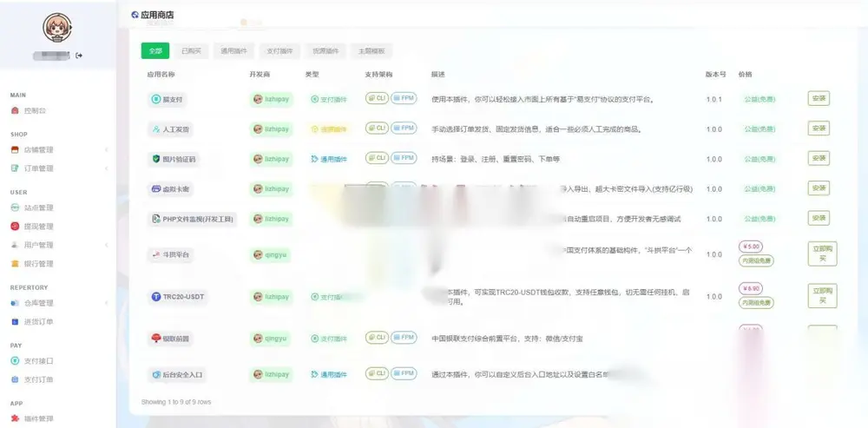Click the 支付插件 type tag in 易支付 row
Viewport: 868px width, 428px height.
coord(329,100)
